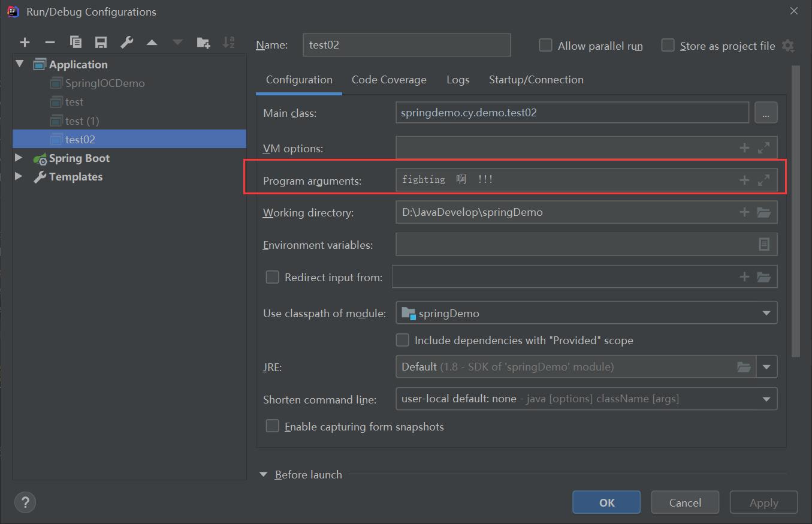Confirm with the OK button
This screenshot has width=812, height=524.
(606, 502)
